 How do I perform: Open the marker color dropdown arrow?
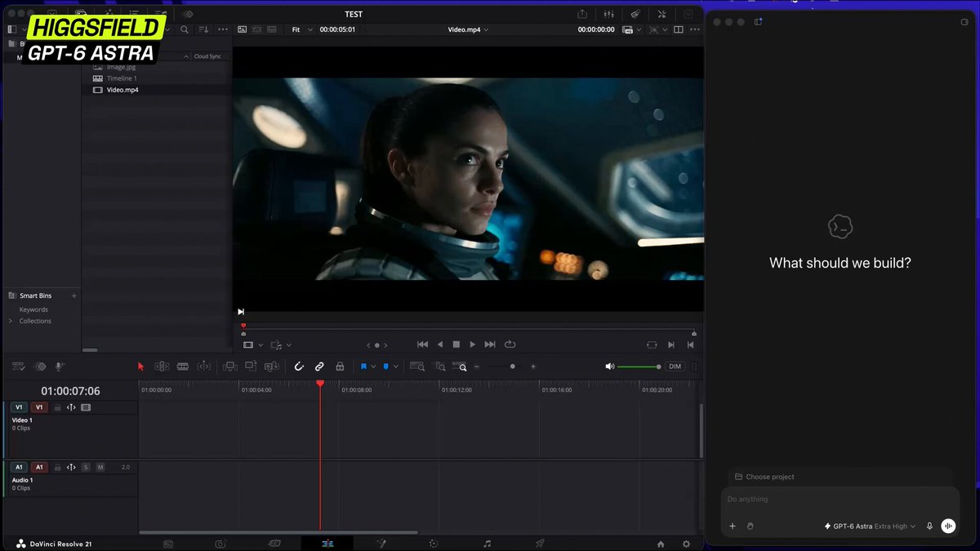(396, 367)
